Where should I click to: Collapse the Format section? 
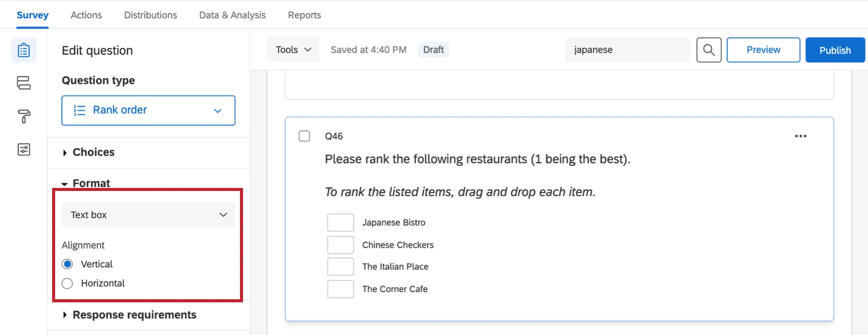(x=91, y=183)
